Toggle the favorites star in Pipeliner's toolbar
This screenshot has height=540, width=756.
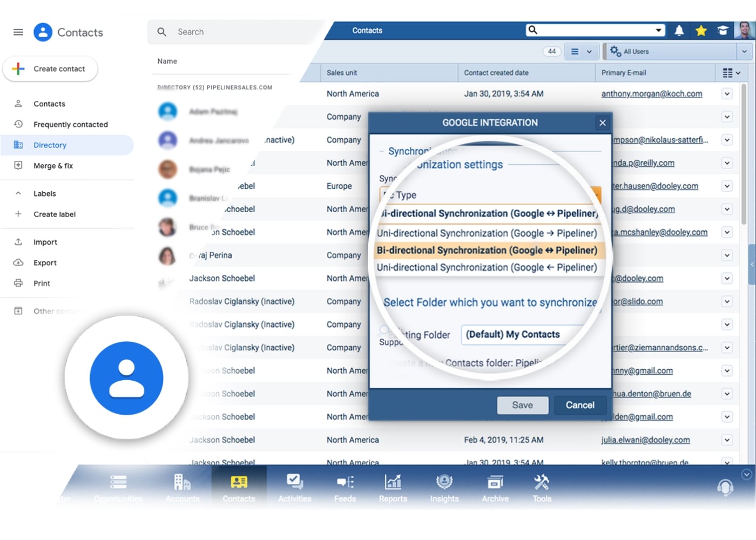(701, 30)
